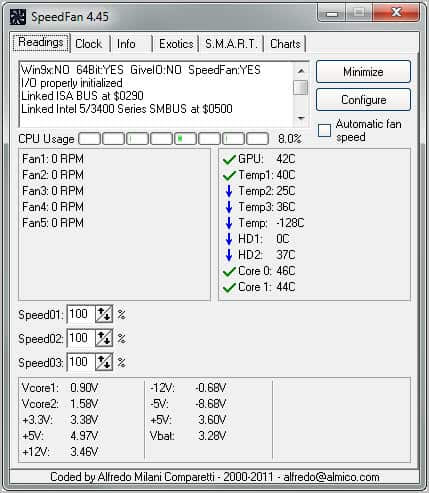Click the GPU 42C temperature value
Viewport: 429px width, 493px height.
coord(286,159)
